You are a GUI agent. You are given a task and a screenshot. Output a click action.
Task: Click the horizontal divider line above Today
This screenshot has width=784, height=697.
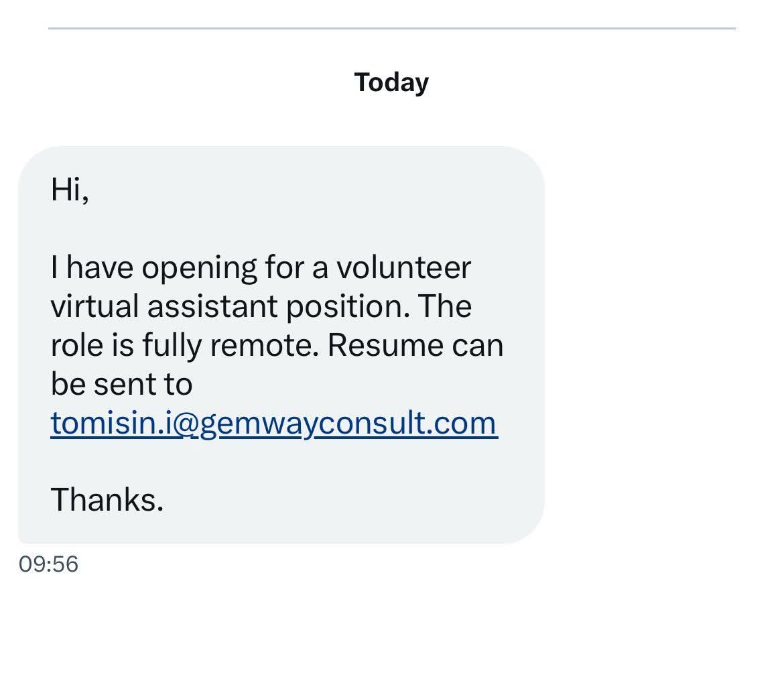[x=391, y=28]
